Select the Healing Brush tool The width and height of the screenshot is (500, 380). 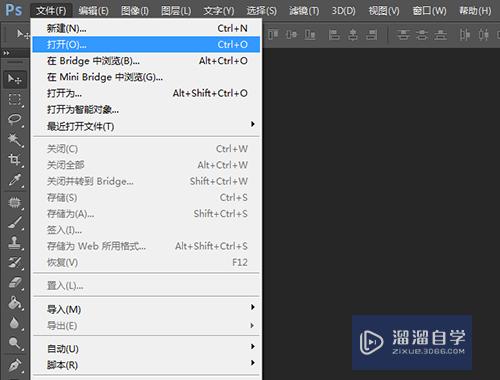[15, 203]
